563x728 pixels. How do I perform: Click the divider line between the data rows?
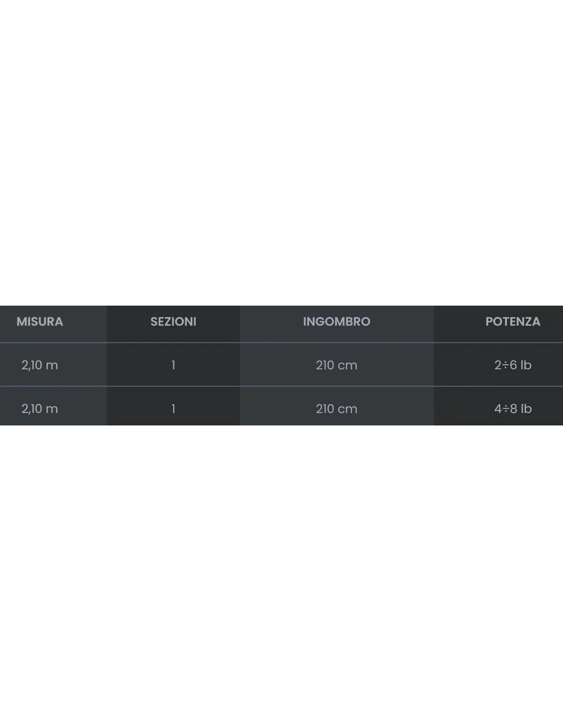(x=281, y=386)
